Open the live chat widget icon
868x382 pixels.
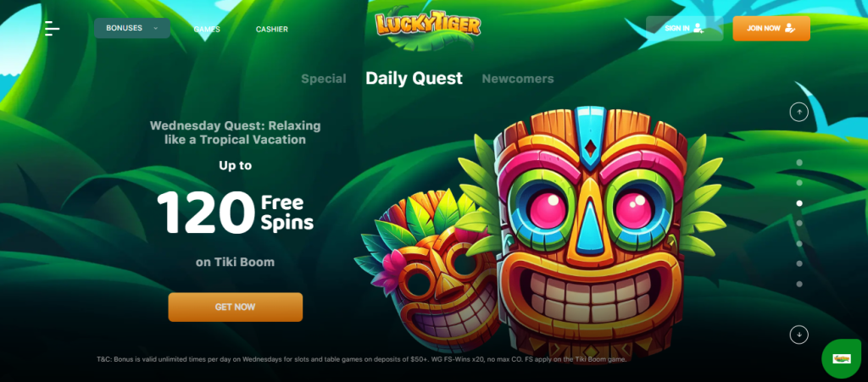point(842,359)
